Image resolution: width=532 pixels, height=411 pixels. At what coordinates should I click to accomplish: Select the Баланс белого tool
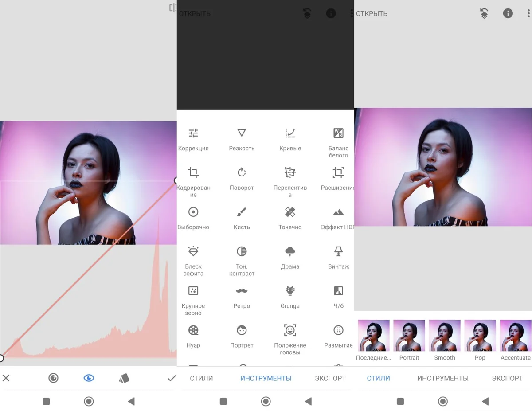point(338,143)
